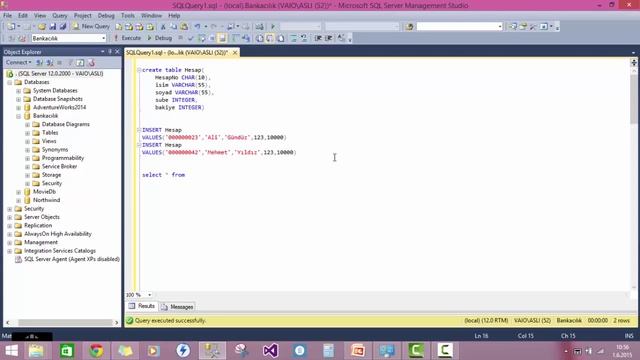Screen dimensions: 640x360
Task: Expand the Tables folder under Bankacılık
Action: click(27, 133)
